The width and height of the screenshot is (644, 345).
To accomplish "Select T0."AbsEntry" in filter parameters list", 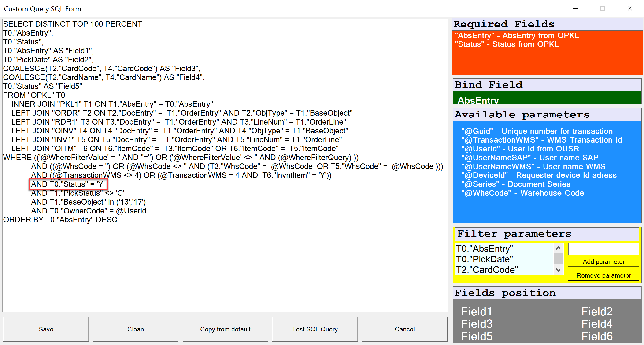I will [x=484, y=249].
